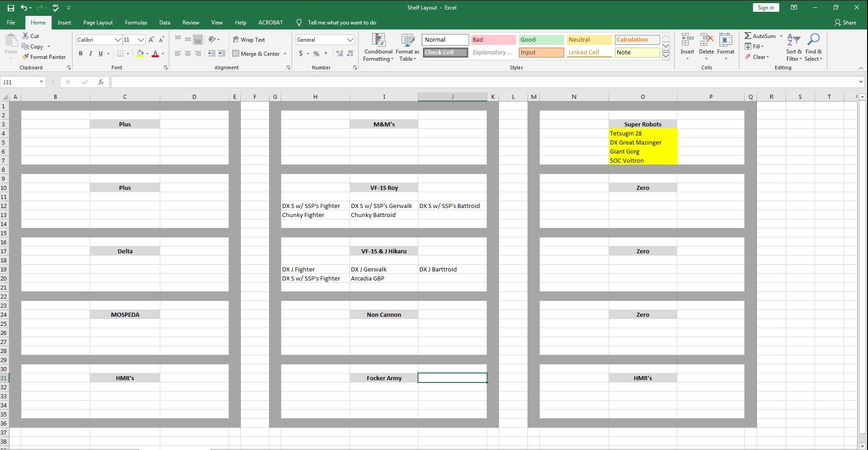Screen dimensions: 868x450
Task: Toggle Bold formatting
Action: tap(81, 53)
